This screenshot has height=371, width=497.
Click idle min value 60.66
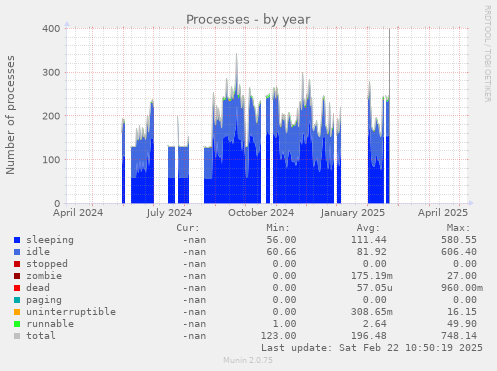click(281, 252)
